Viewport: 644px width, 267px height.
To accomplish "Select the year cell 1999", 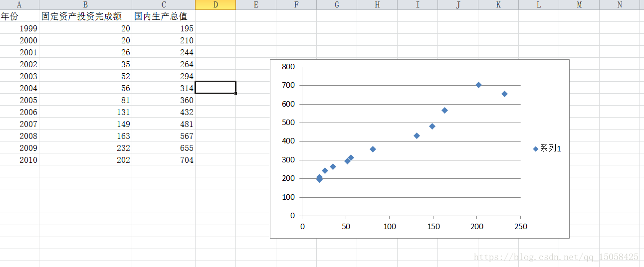I will (x=19, y=28).
